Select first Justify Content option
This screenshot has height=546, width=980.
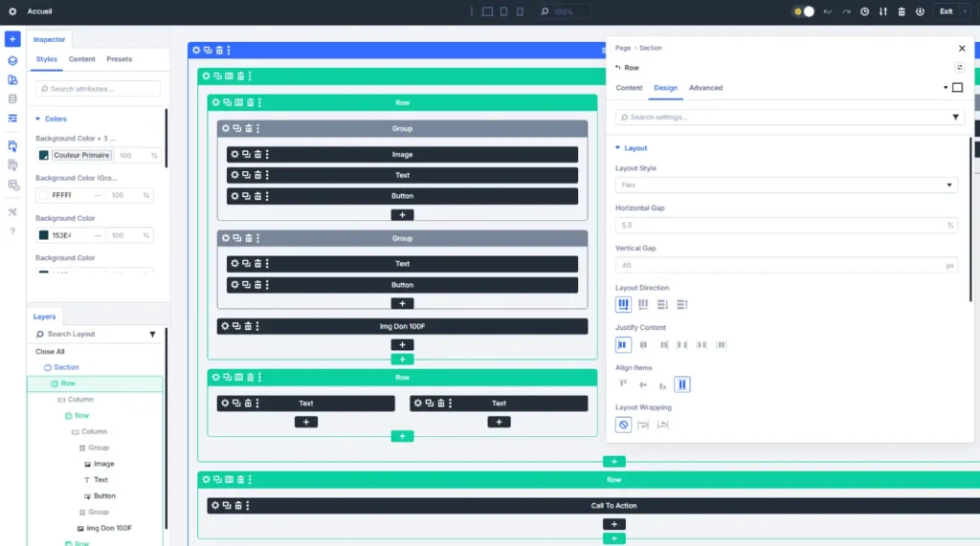(623, 345)
